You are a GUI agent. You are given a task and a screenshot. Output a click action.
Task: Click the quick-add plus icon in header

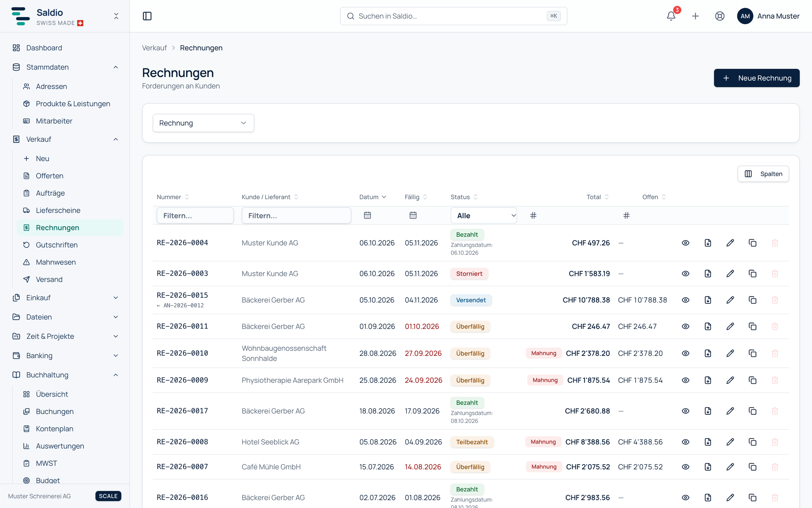tap(695, 16)
